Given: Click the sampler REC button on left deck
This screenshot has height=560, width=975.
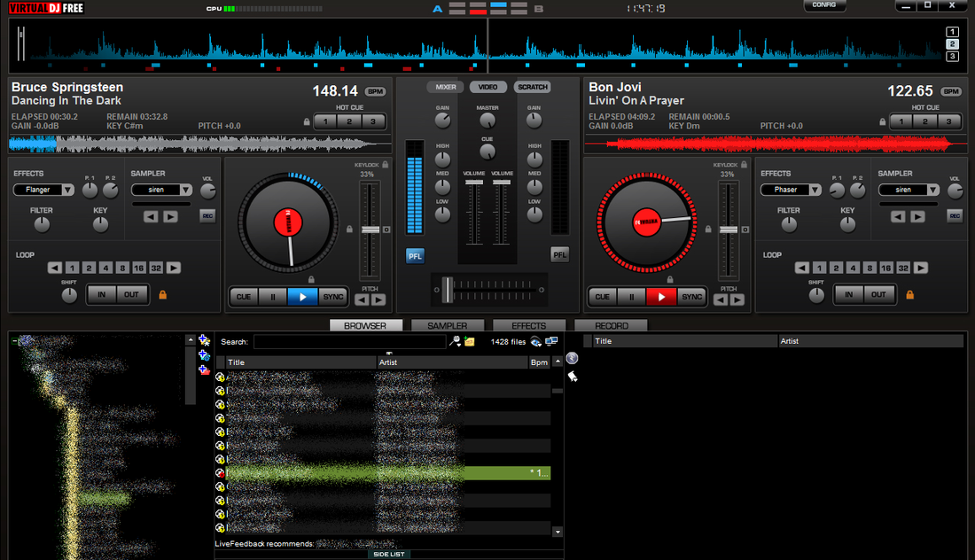Looking at the screenshot, I should pyautogui.click(x=207, y=215).
